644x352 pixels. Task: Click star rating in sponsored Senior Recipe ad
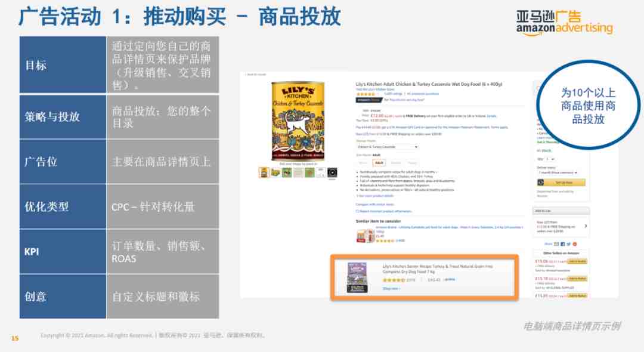point(394,280)
